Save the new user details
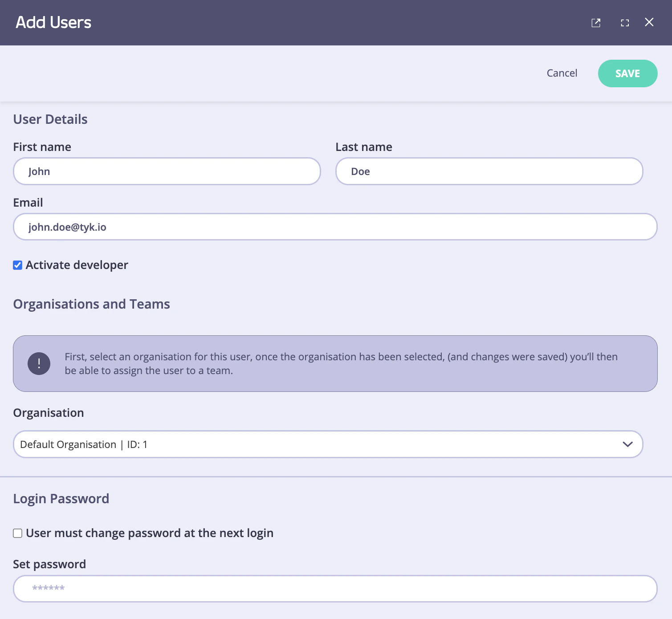The height and width of the screenshot is (619, 672). tap(627, 73)
